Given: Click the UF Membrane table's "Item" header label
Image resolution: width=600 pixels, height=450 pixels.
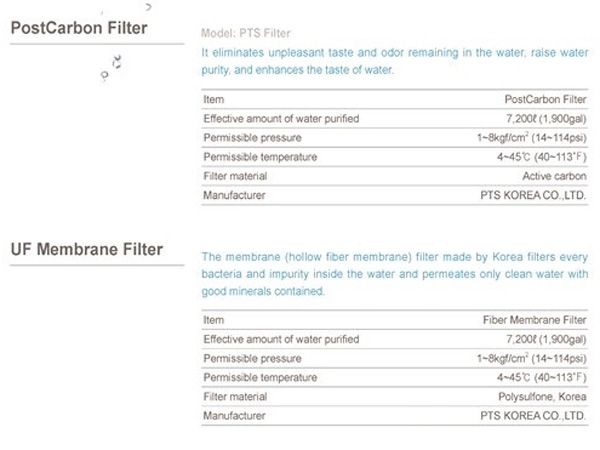Looking at the screenshot, I should (x=213, y=320).
